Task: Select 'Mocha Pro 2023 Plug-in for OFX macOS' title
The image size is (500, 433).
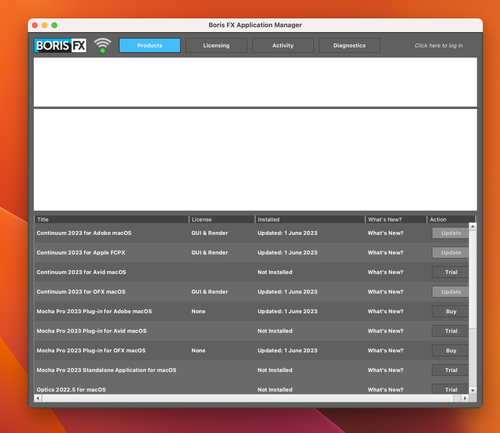Action: click(x=91, y=350)
